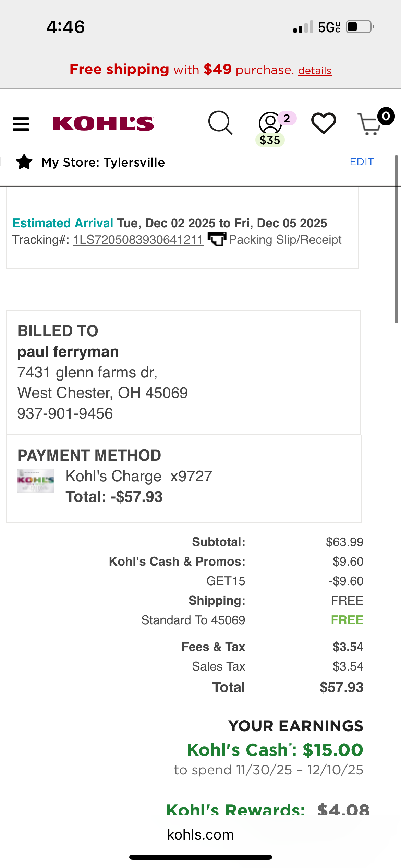Screen dimensions: 401x868
Task: Tap the Kohl's logo
Action: click(x=103, y=123)
